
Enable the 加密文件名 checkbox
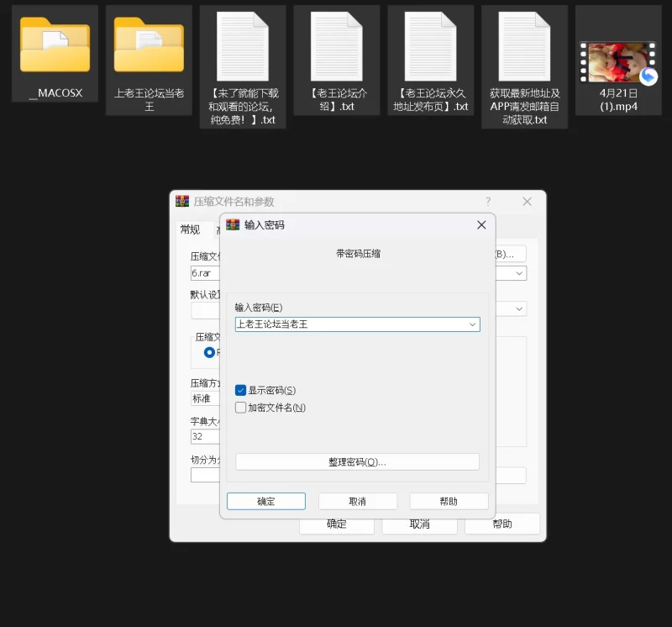pyautogui.click(x=241, y=408)
